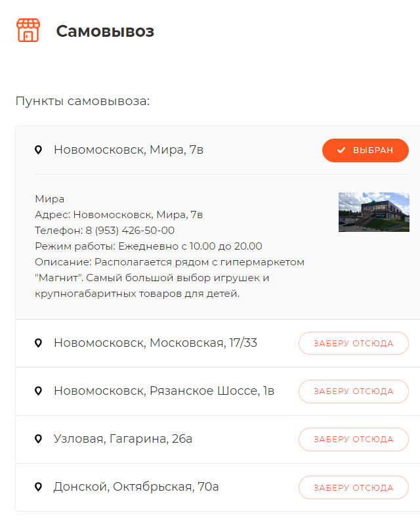The image size is (420, 517).
Task: Collapse the Новомосковск, Мира, 7в pickup point
Action: [x=129, y=150]
